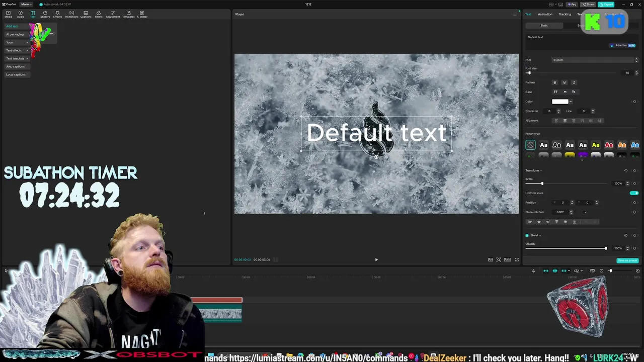The image size is (644, 362).
Task: Open the Templates panel
Action: [128, 14]
